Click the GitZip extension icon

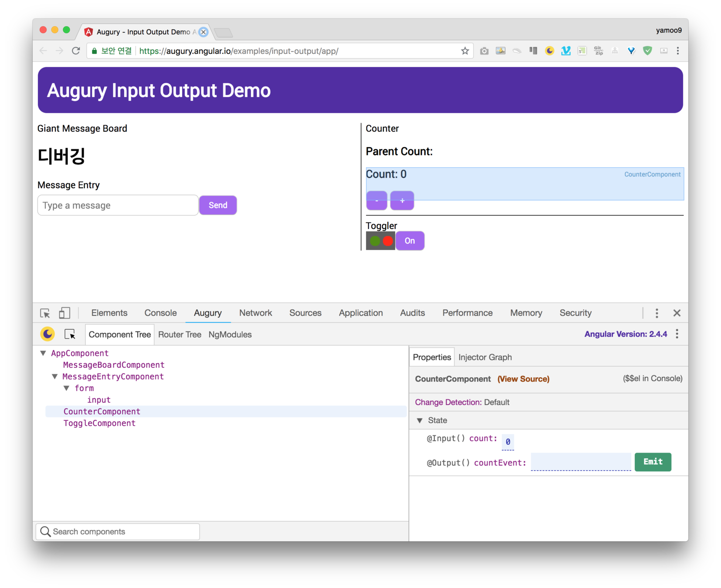[x=598, y=51]
